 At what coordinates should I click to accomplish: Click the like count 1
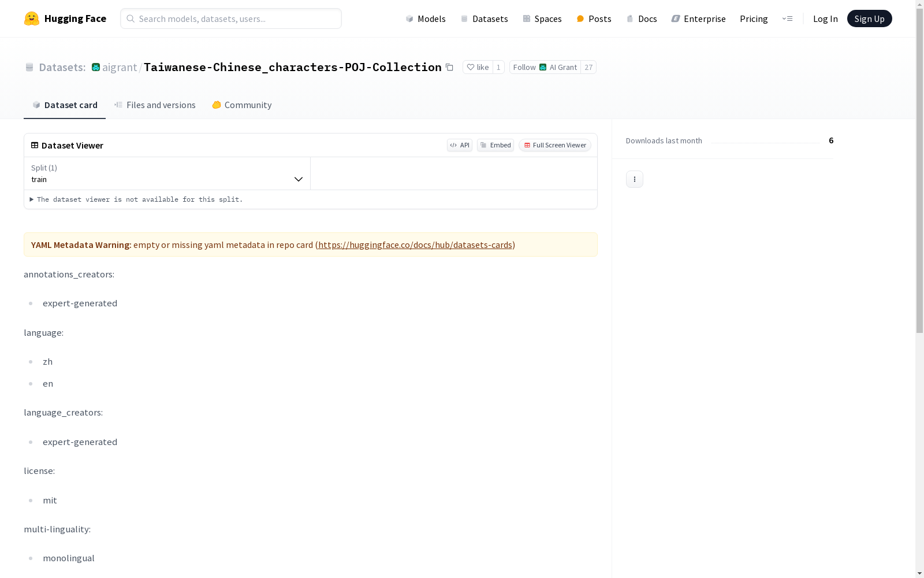(x=498, y=67)
